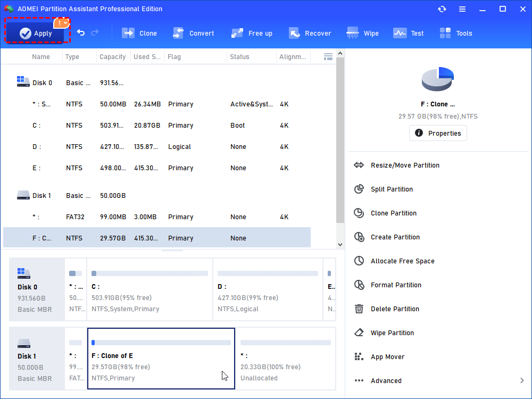Choose Create Partition option
The height and width of the screenshot is (399, 532).
pos(395,237)
